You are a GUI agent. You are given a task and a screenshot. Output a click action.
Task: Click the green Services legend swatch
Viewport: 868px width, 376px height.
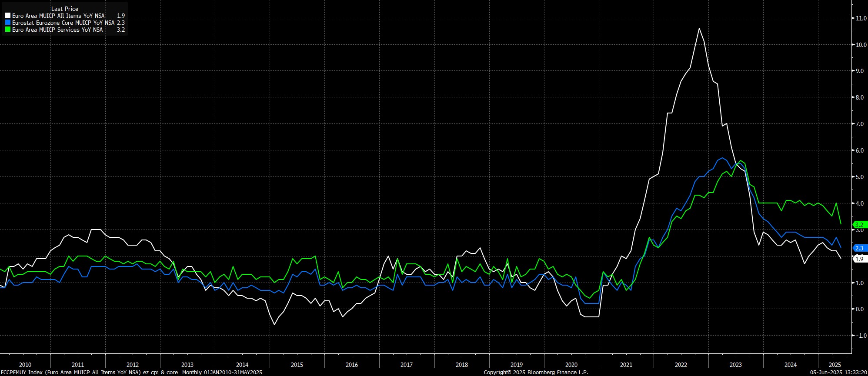[8, 30]
